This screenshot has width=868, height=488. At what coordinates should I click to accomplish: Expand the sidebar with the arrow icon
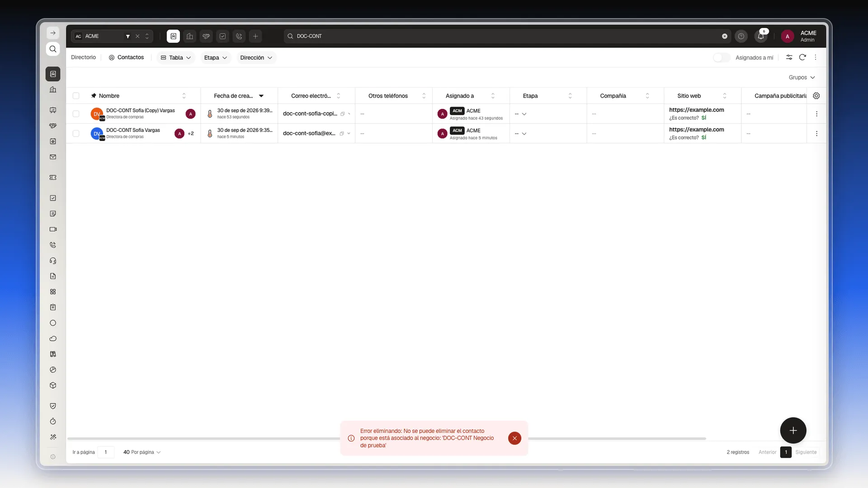[53, 33]
